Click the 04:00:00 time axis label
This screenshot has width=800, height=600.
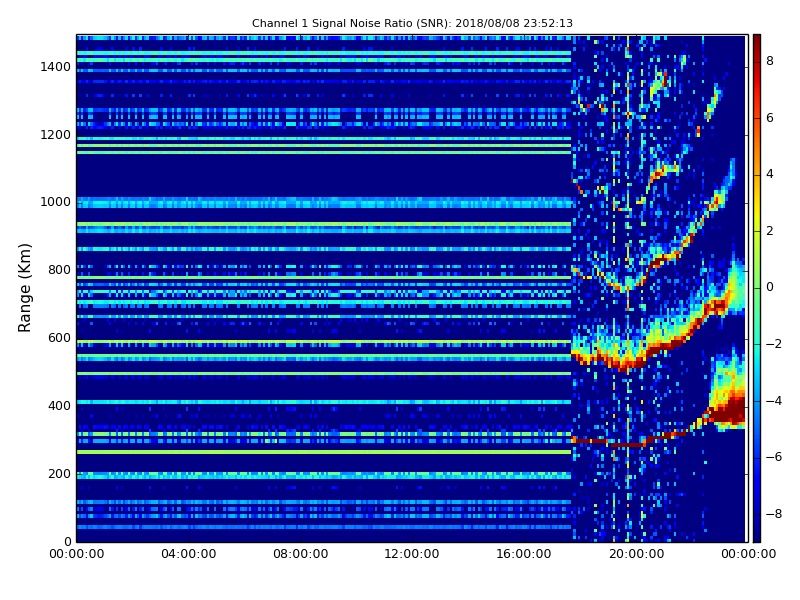[x=188, y=554]
